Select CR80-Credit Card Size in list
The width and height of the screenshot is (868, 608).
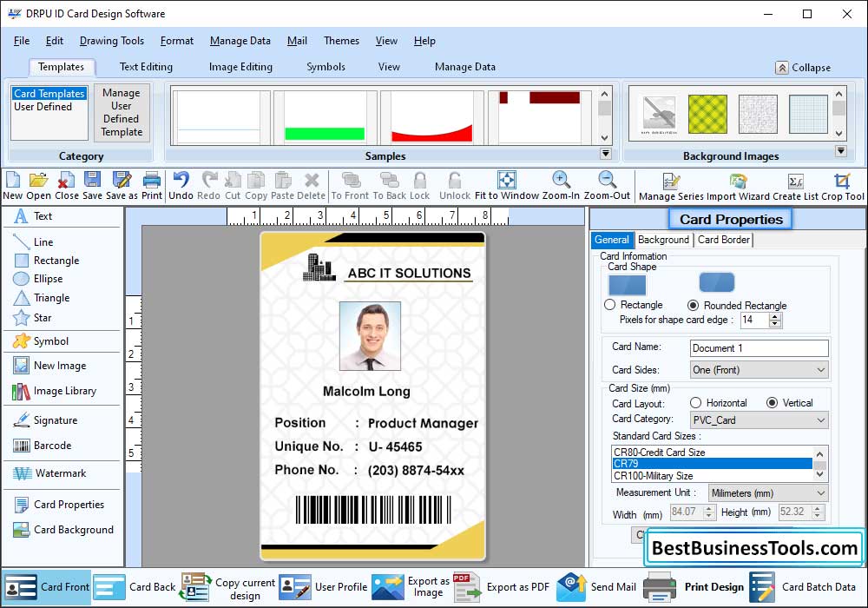click(712, 452)
